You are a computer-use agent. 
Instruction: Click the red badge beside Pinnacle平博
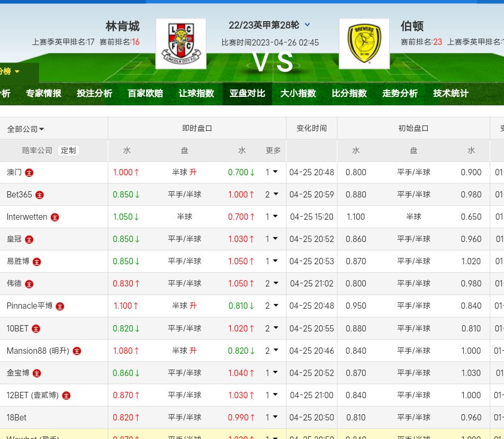60,306
